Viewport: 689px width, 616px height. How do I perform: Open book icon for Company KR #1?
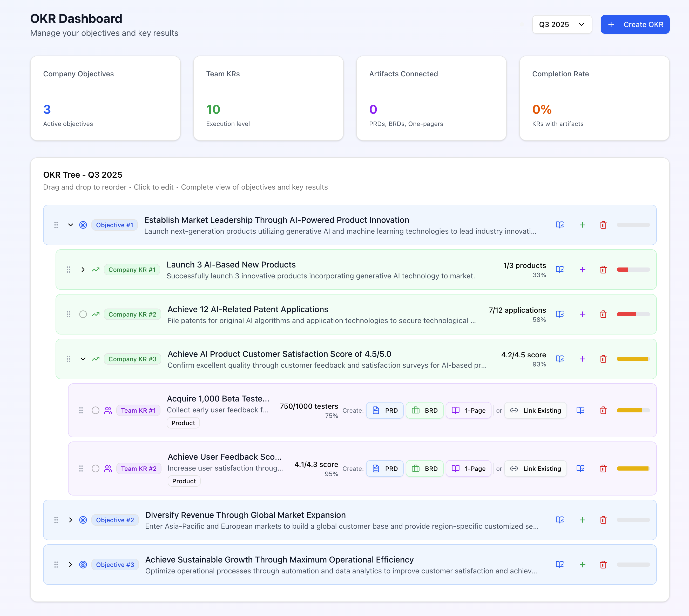coord(559,269)
